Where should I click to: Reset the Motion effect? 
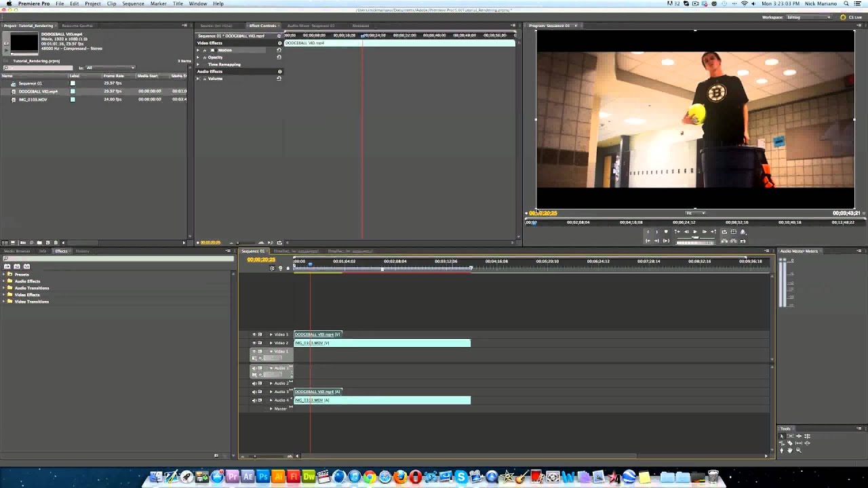[x=279, y=49]
